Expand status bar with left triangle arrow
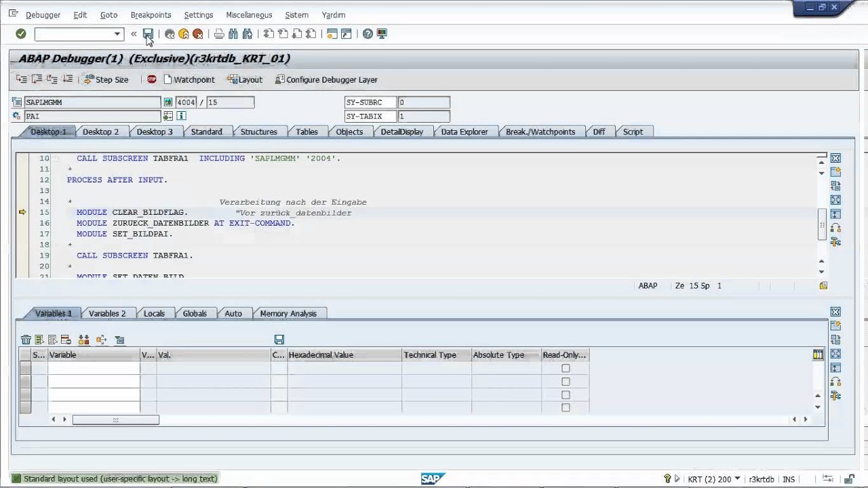The image size is (868, 488). pos(677,479)
